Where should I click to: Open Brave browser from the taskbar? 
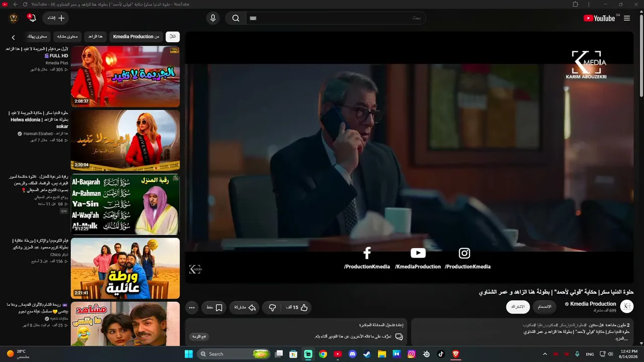coord(456,354)
